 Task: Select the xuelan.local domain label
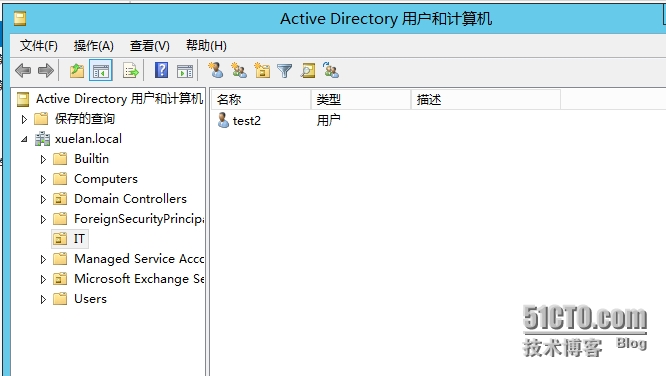pos(88,139)
